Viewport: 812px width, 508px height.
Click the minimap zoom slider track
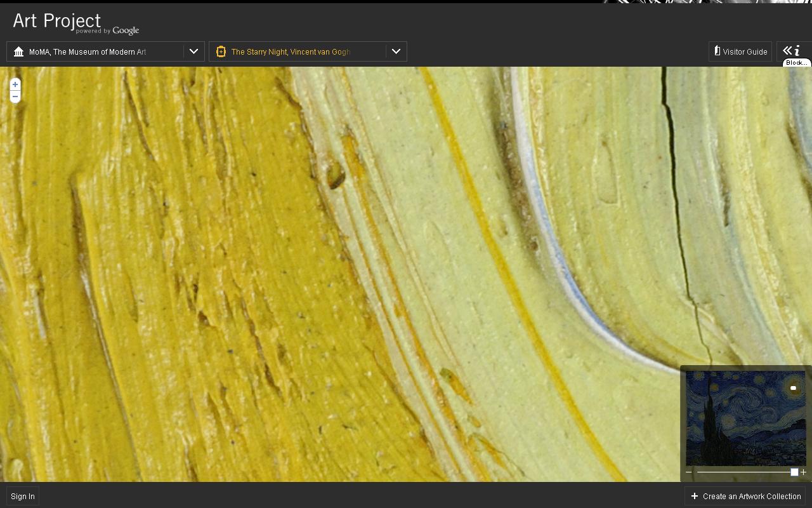(746, 472)
